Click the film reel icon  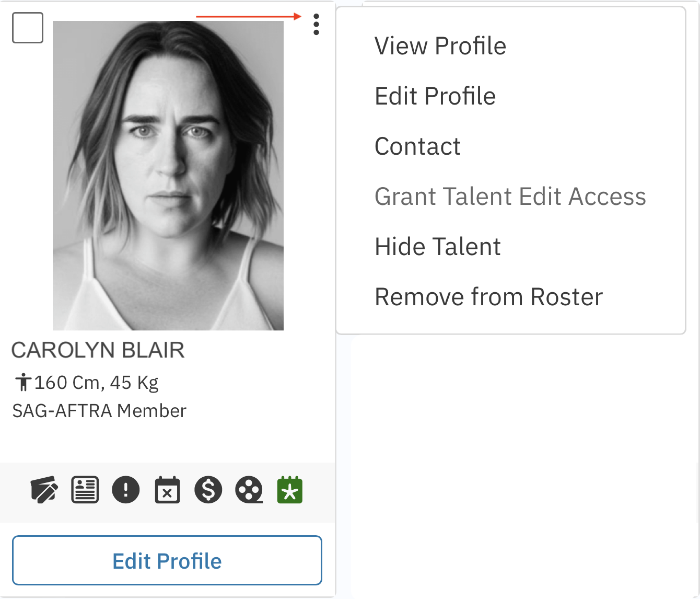[x=249, y=490]
